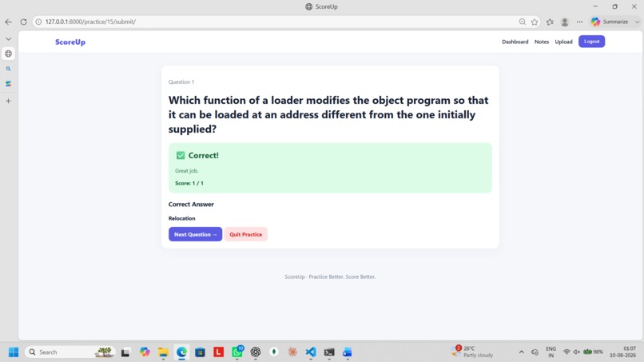Screen dimensions: 644x362
Task: Switch to Visual Studio Code on taskbar
Action: (x=311, y=352)
